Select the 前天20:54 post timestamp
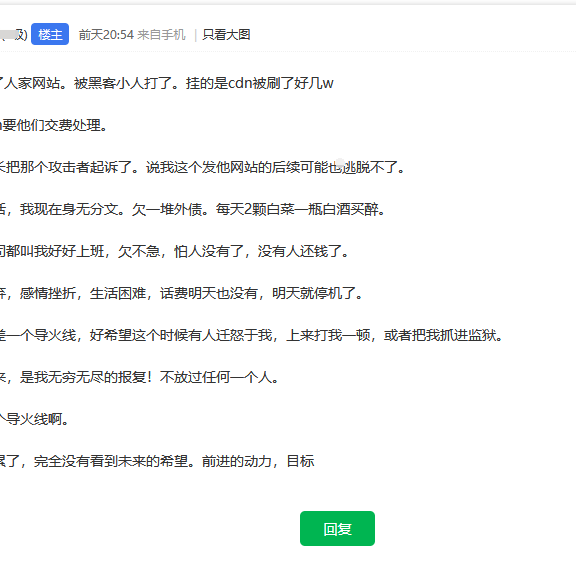Viewport: 576px width, 563px height. (106, 35)
